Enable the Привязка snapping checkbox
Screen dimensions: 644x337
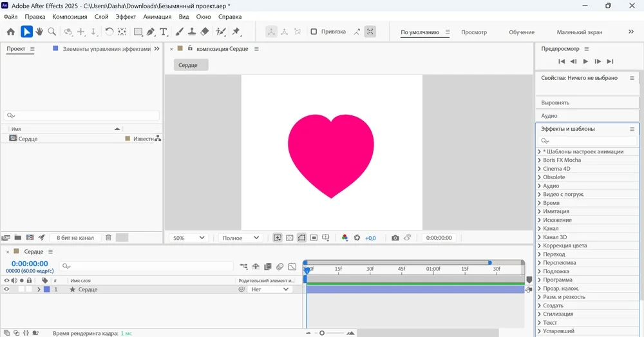(314, 32)
